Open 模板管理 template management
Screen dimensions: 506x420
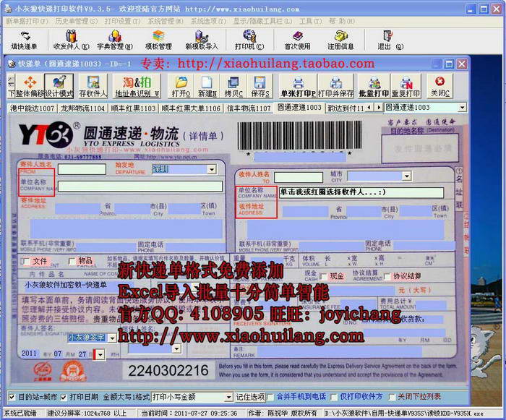158,40
